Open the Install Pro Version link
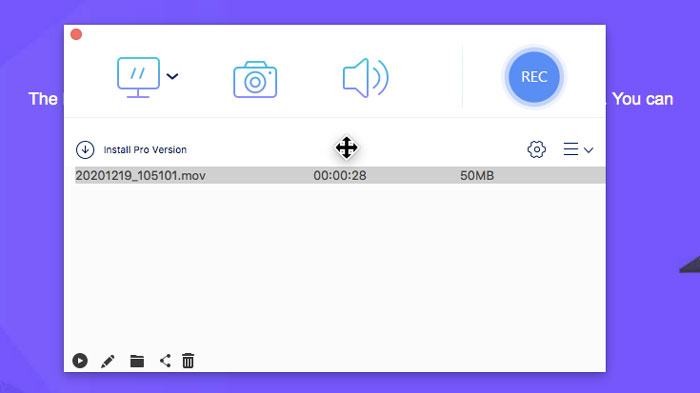This screenshot has height=393, width=700. coord(145,150)
